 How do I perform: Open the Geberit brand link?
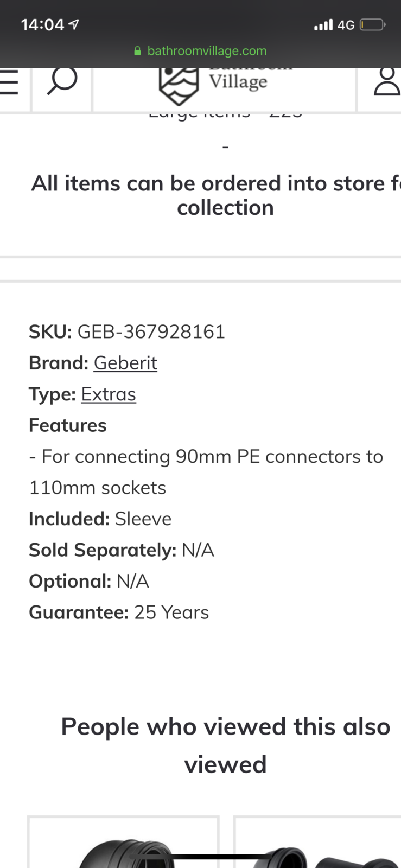(x=125, y=363)
